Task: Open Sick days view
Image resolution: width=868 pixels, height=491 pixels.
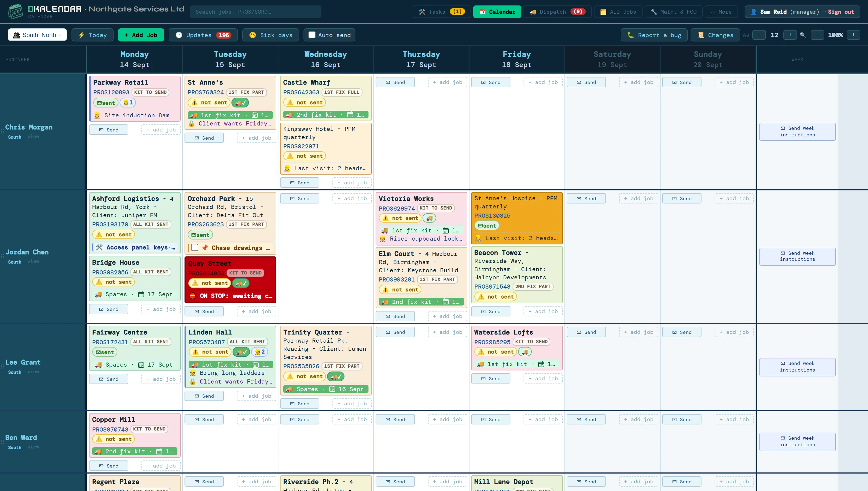Action: [x=270, y=35]
